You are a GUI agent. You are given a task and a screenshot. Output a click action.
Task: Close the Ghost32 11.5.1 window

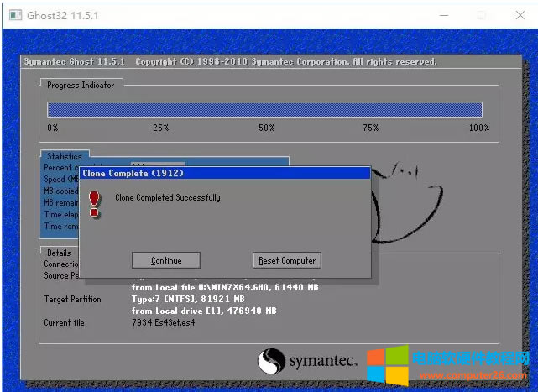519,14
